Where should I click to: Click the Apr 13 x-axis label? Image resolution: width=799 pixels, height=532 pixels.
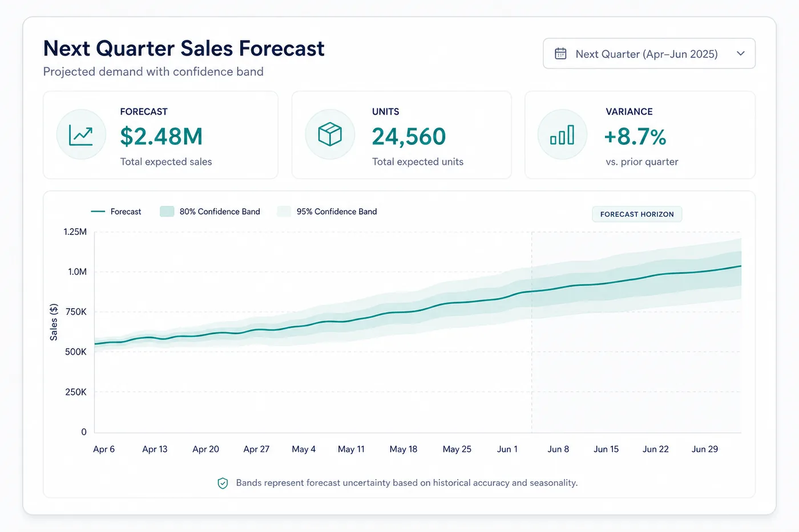(x=155, y=449)
